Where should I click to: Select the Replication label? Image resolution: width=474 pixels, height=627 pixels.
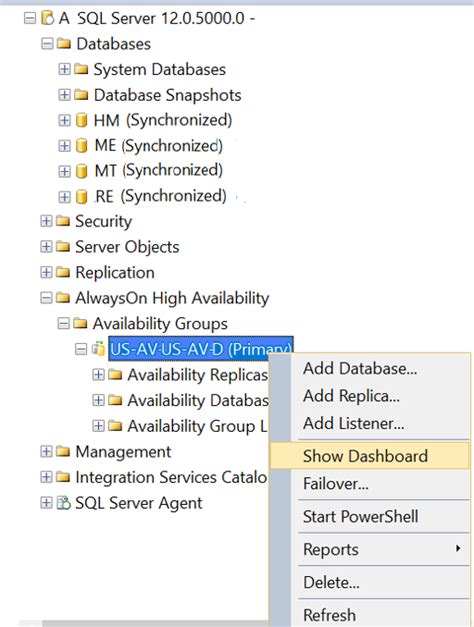(115, 272)
